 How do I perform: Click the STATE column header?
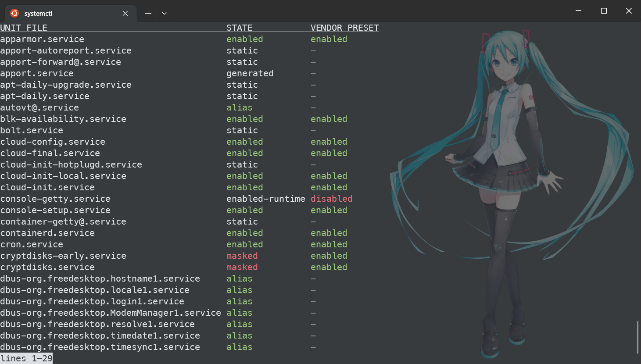[x=240, y=28]
